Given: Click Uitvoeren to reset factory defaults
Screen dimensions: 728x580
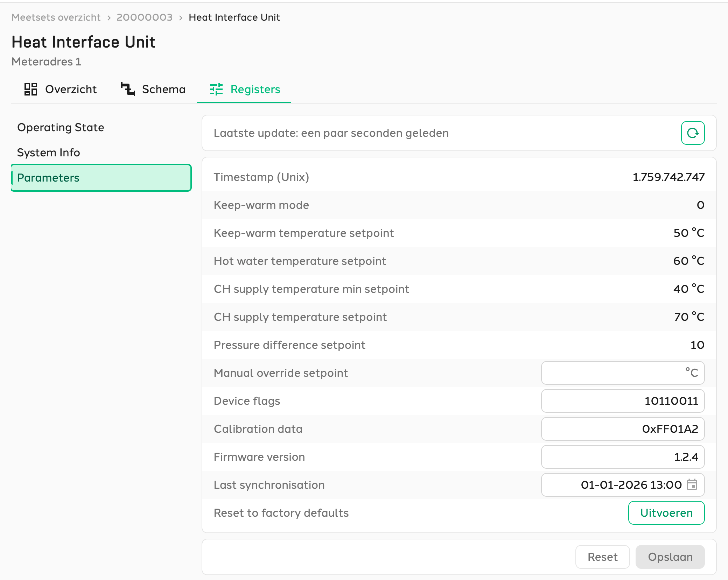Looking at the screenshot, I should [x=666, y=513].
